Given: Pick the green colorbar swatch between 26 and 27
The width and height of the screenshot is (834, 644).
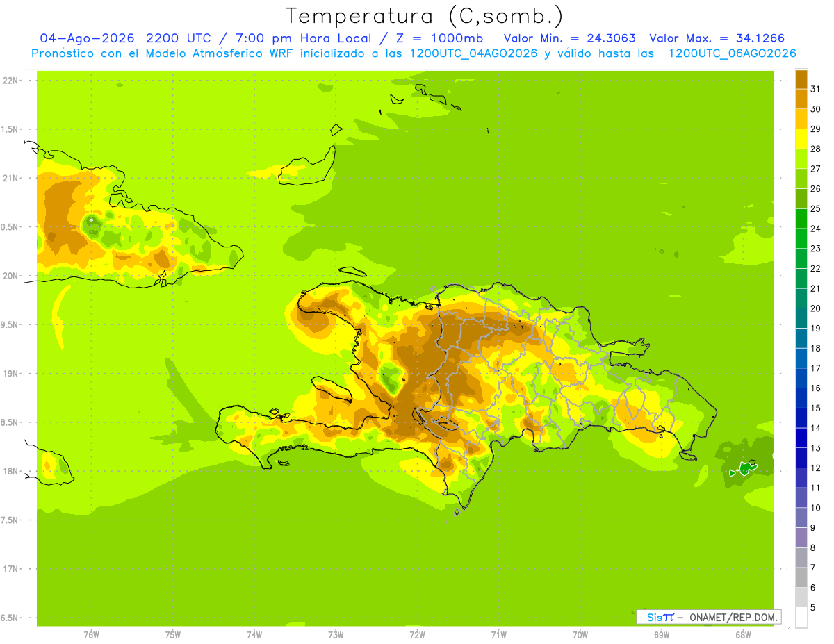Looking at the screenshot, I should point(801,179).
